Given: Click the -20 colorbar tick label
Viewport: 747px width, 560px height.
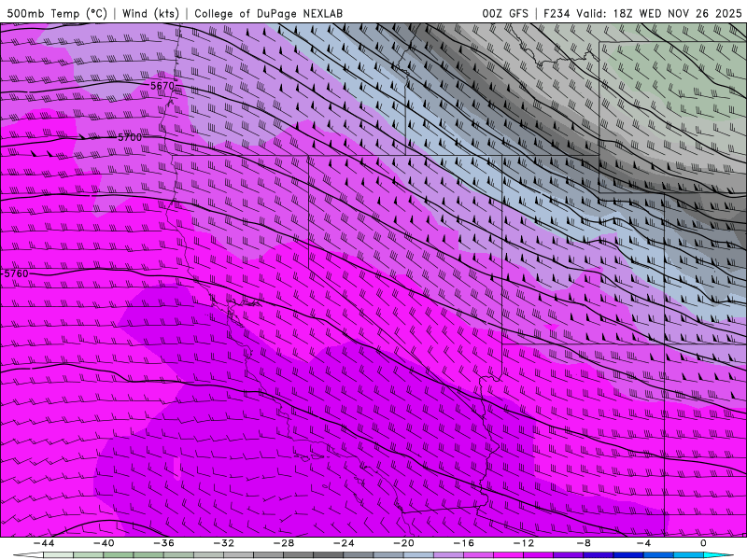Looking at the screenshot, I should (x=403, y=543).
